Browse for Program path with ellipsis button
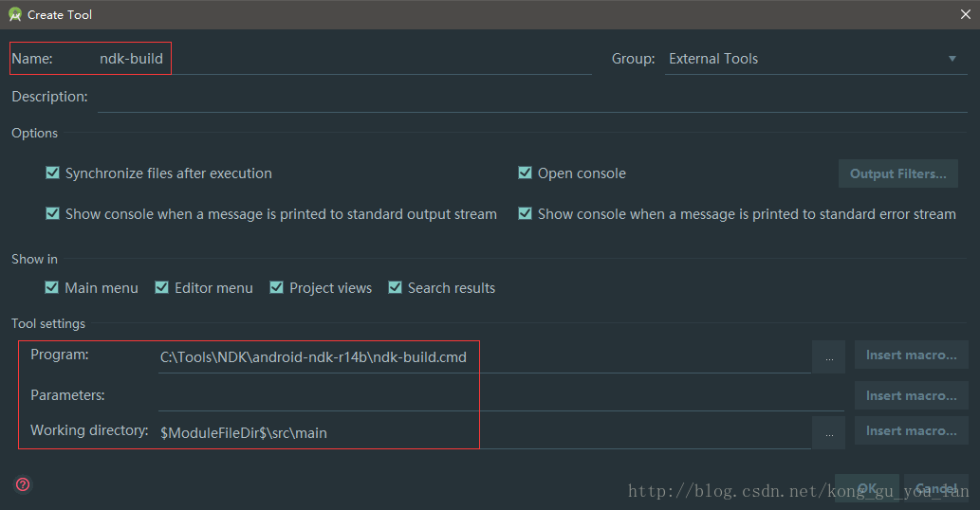980x510 pixels. tap(829, 357)
